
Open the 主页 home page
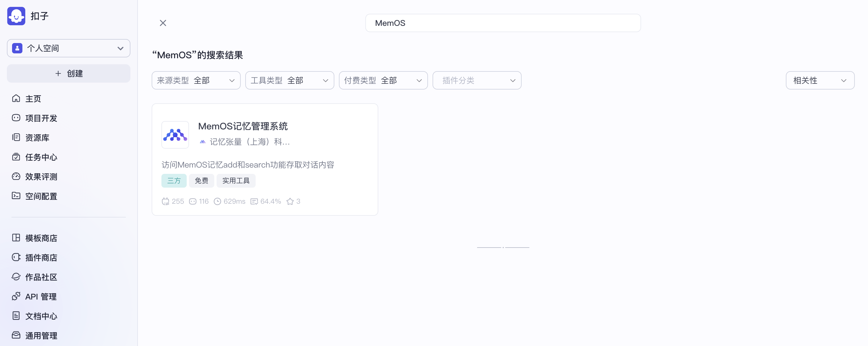[33, 99]
